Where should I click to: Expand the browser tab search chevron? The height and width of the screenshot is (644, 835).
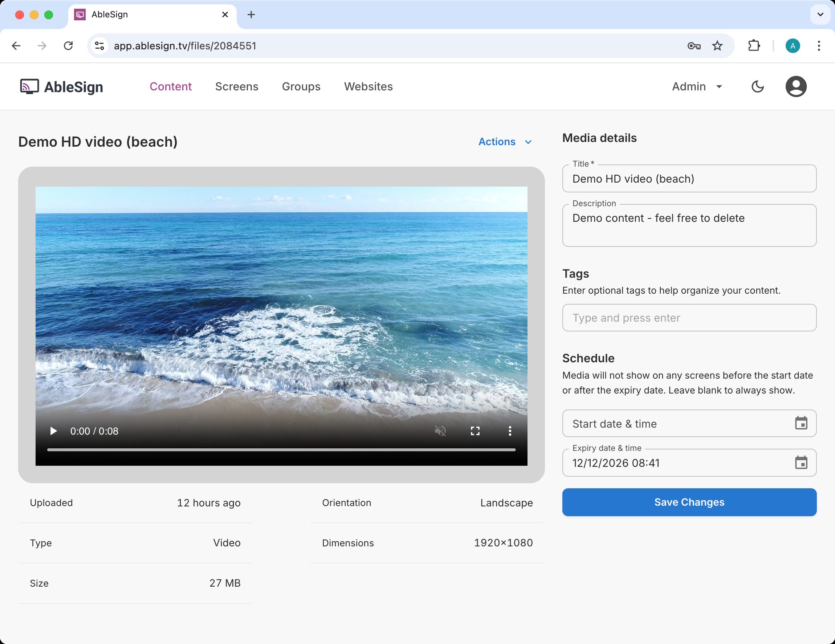pos(820,15)
